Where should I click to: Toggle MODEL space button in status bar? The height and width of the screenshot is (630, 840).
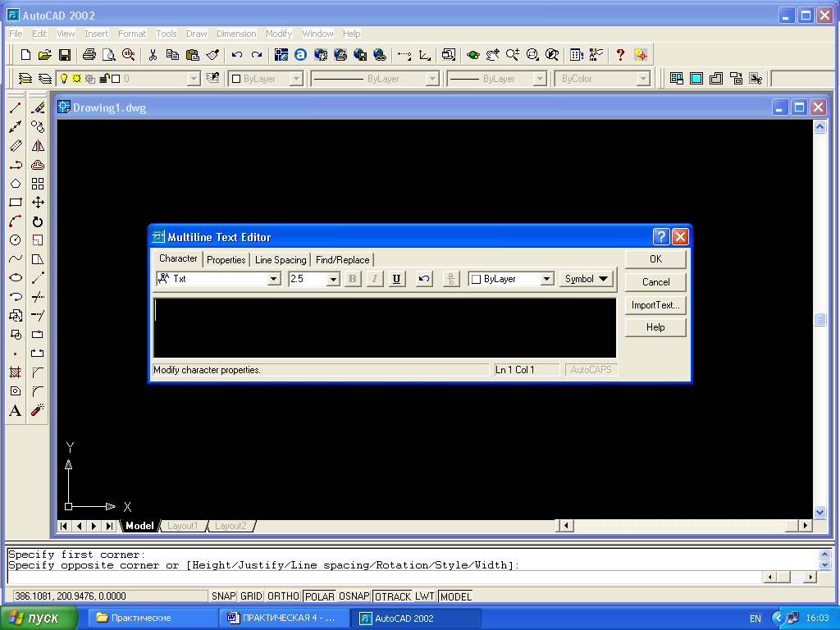[x=456, y=596]
